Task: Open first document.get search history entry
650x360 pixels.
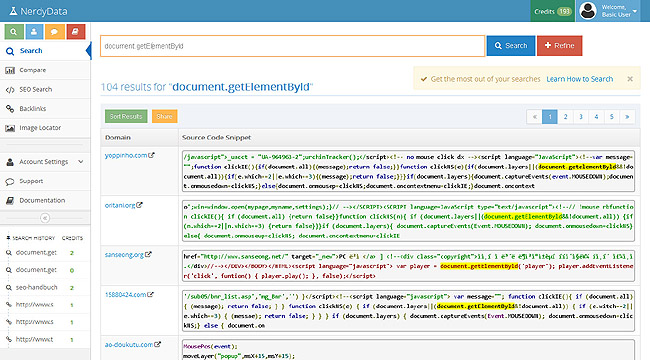Action: pyautogui.click(x=36, y=253)
